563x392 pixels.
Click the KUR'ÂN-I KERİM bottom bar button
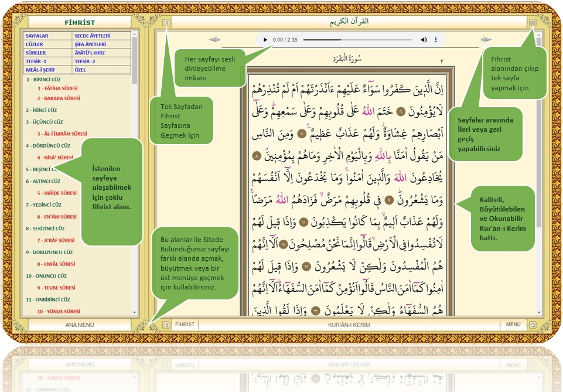(349, 325)
